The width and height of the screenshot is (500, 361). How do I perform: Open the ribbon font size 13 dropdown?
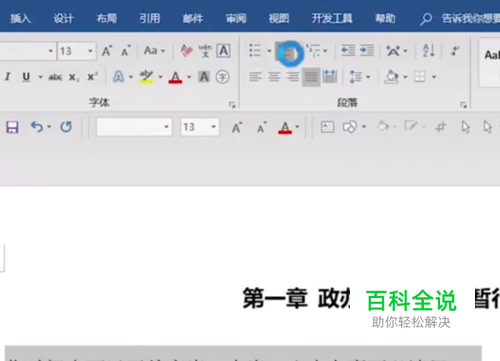point(90,51)
